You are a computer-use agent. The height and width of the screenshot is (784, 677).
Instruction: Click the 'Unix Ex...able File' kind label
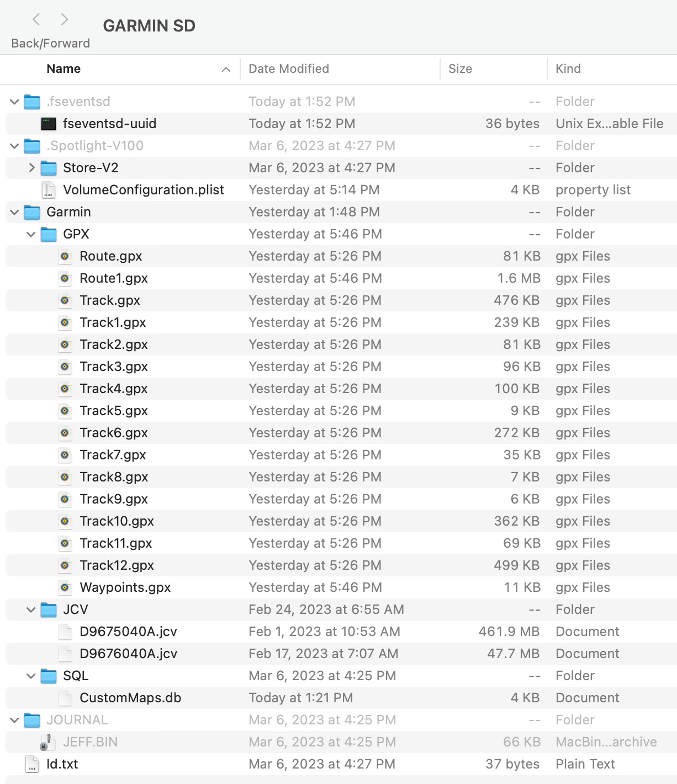(610, 124)
